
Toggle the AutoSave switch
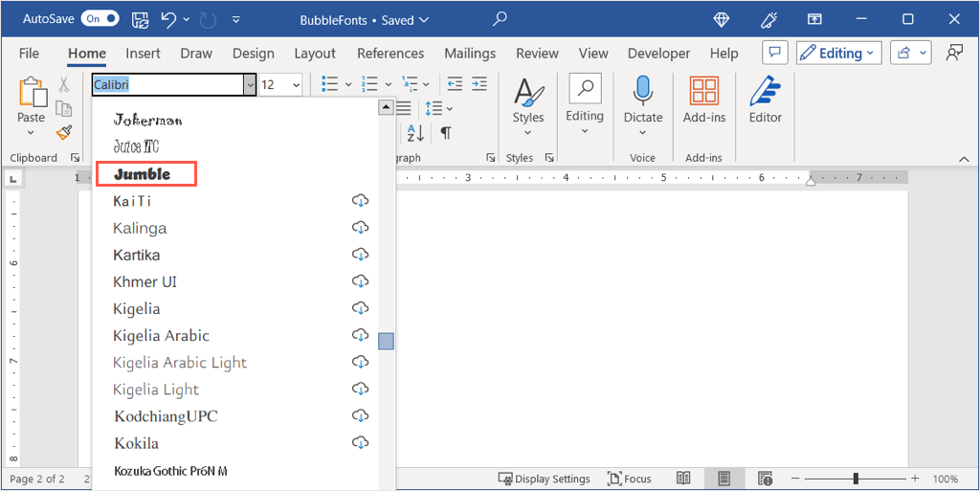(x=100, y=19)
